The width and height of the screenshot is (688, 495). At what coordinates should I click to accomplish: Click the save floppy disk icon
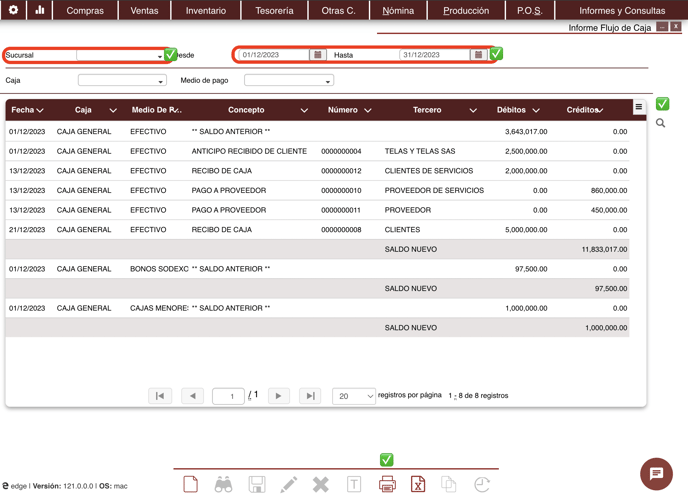click(x=257, y=484)
